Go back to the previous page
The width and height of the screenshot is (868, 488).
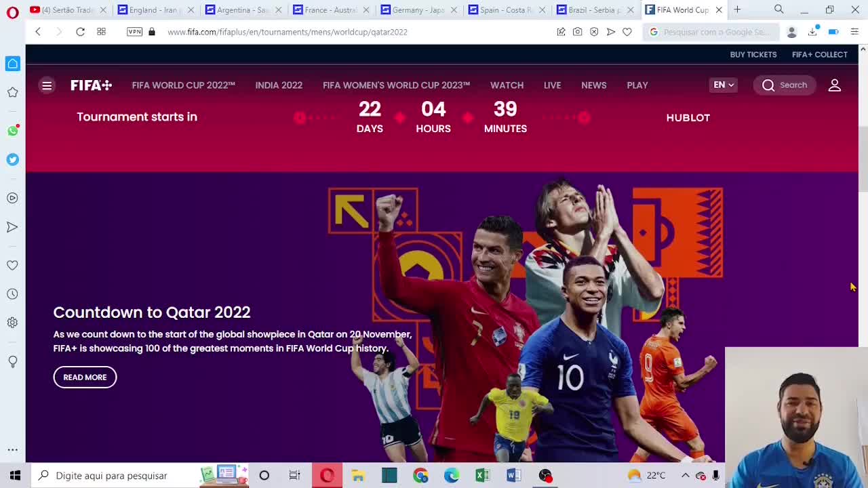click(38, 32)
